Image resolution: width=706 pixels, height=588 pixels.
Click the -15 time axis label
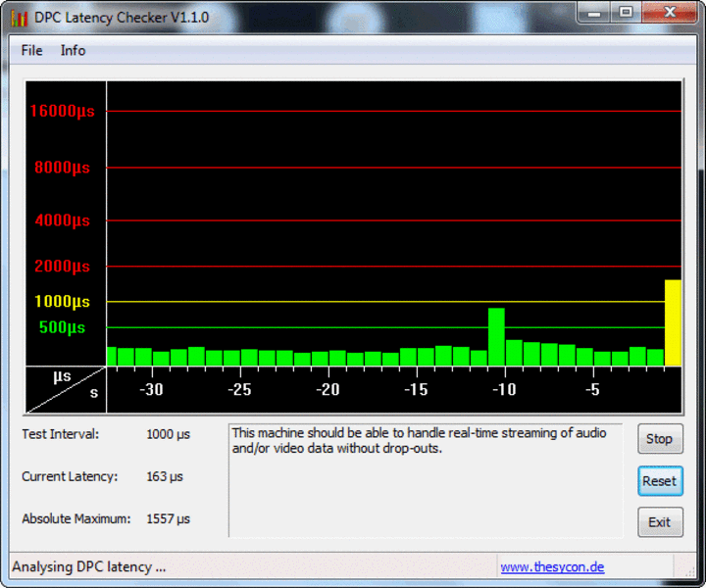tap(416, 390)
